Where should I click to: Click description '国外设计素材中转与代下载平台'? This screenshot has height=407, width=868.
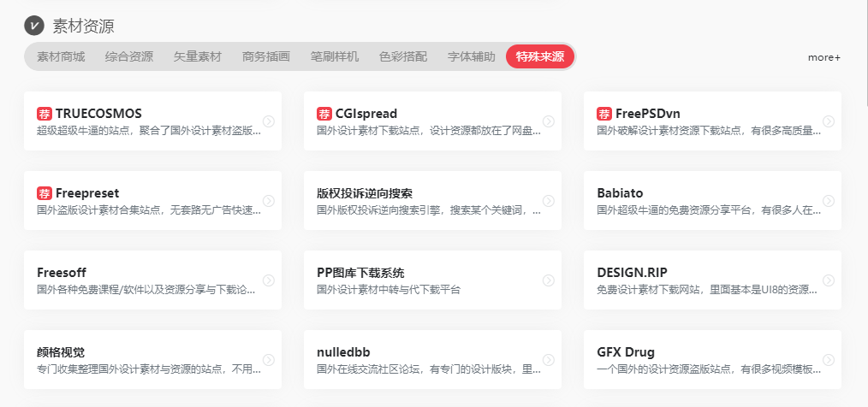(x=389, y=291)
